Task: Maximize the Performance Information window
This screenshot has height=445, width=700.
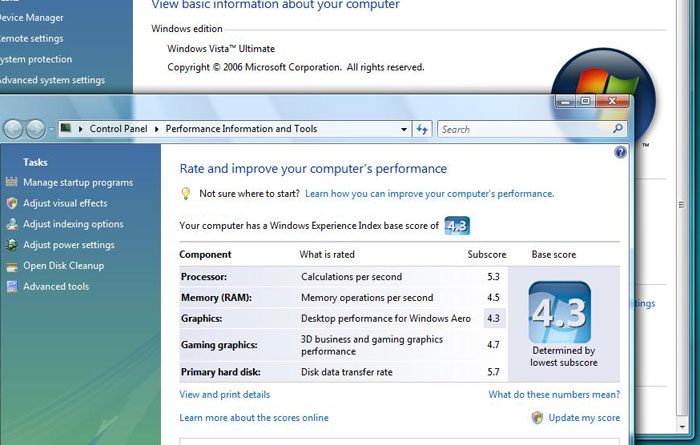Action: (586, 101)
